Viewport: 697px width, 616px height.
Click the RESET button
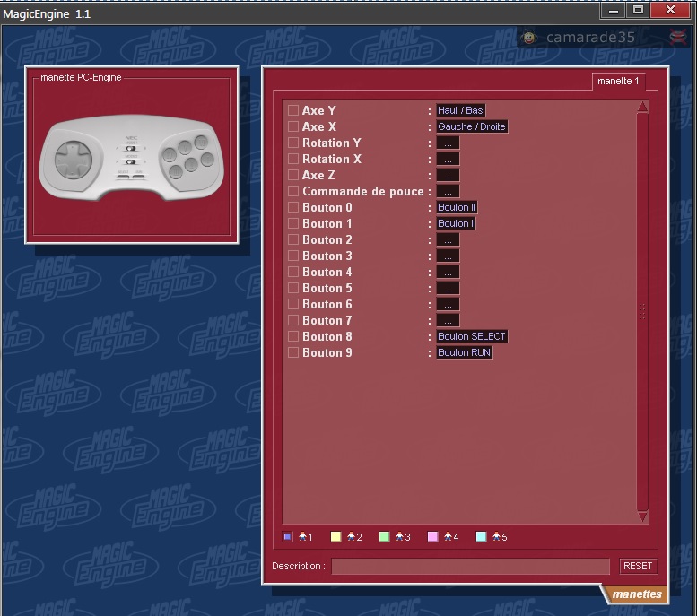click(638, 566)
